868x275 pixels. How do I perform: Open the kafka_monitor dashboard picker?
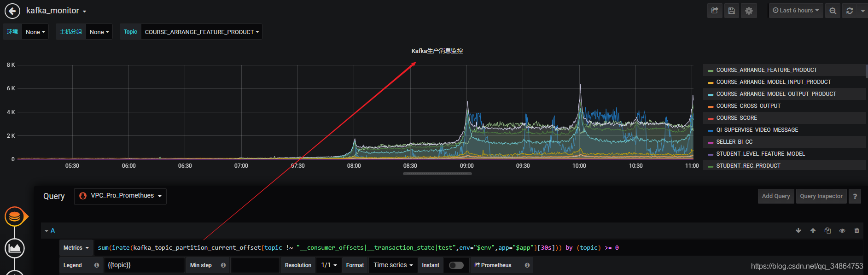click(x=56, y=11)
